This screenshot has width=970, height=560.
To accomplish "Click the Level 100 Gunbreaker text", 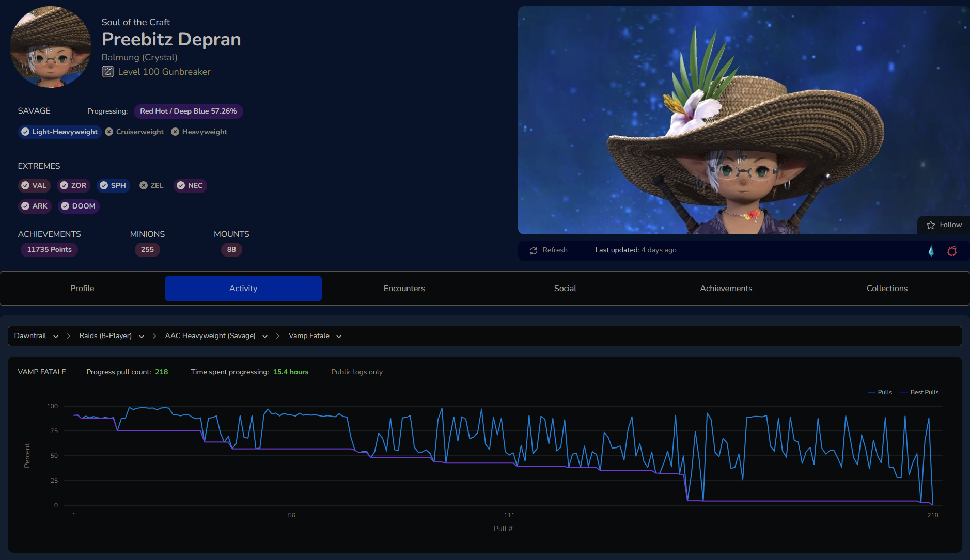I will 164,72.
